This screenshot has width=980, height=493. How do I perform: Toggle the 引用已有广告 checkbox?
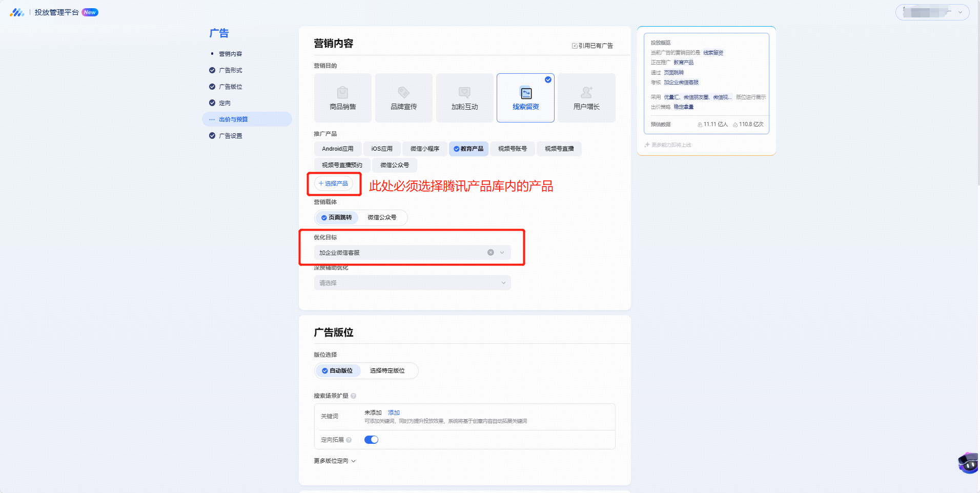tap(575, 46)
